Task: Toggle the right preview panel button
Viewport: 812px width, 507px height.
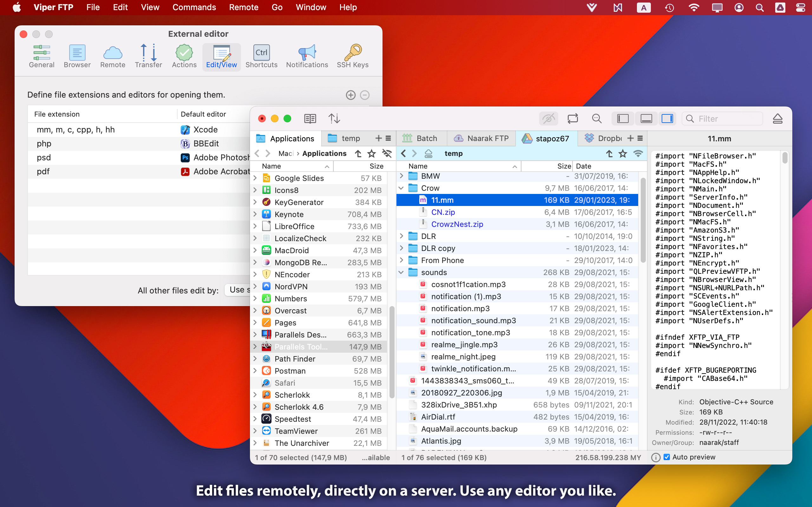Action: click(x=667, y=119)
